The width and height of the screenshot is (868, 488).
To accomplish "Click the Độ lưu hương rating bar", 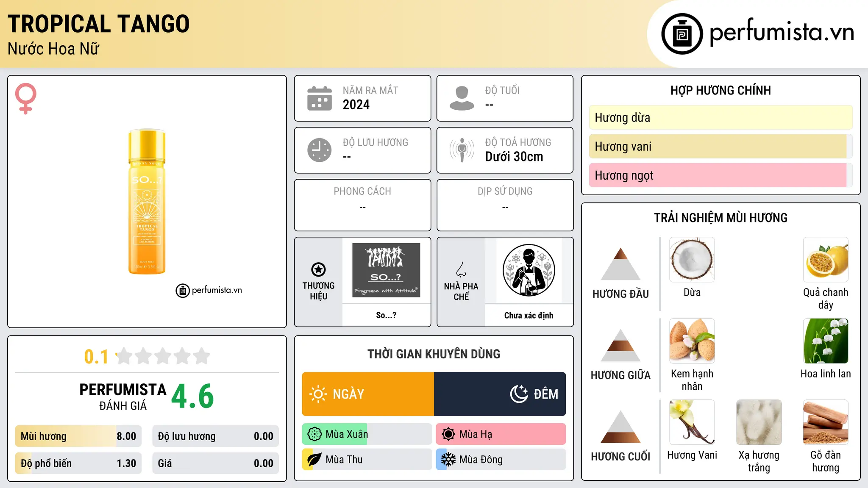I will click(216, 436).
